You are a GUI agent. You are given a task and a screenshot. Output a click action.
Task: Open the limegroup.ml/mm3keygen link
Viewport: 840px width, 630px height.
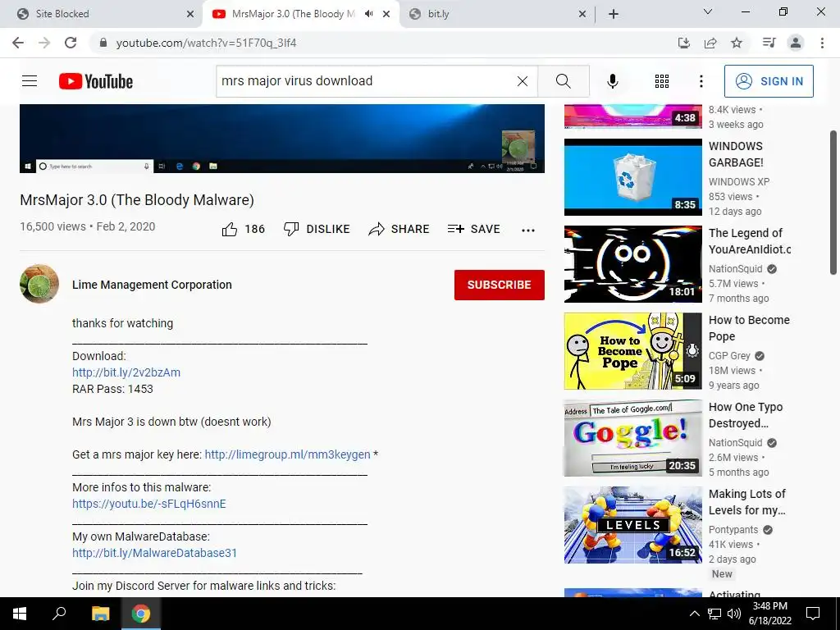click(287, 454)
